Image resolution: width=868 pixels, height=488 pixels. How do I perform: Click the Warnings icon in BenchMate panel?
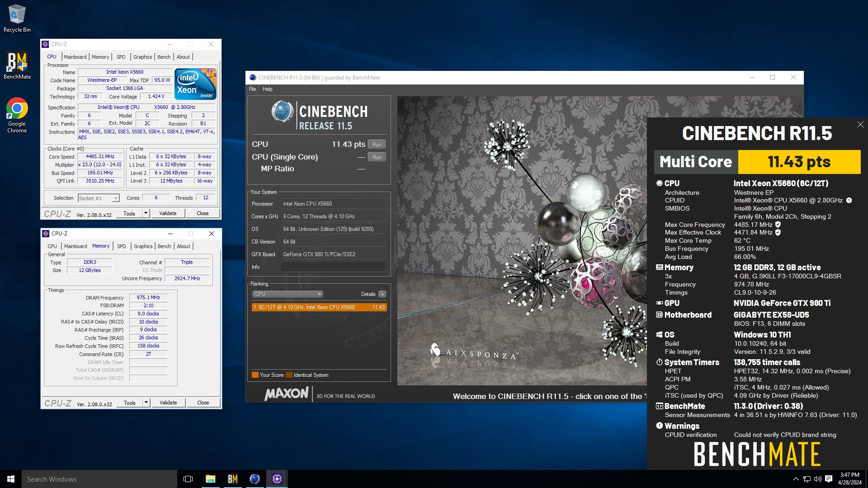pyautogui.click(x=660, y=426)
